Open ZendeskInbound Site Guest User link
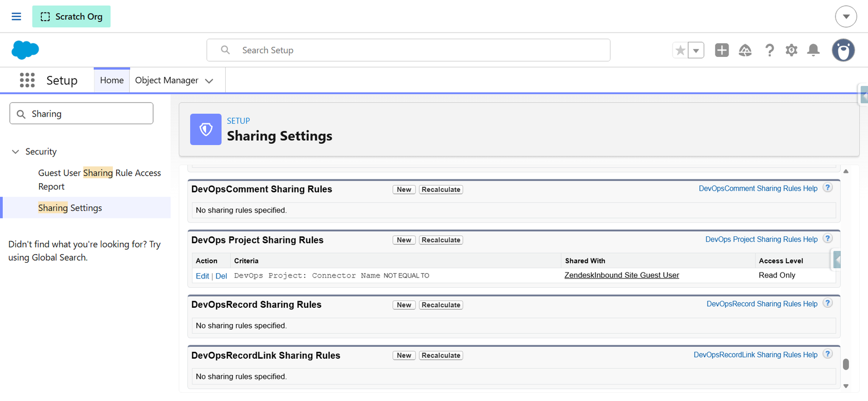This screenshot has height=401, width=868. (x=622, y=275)
